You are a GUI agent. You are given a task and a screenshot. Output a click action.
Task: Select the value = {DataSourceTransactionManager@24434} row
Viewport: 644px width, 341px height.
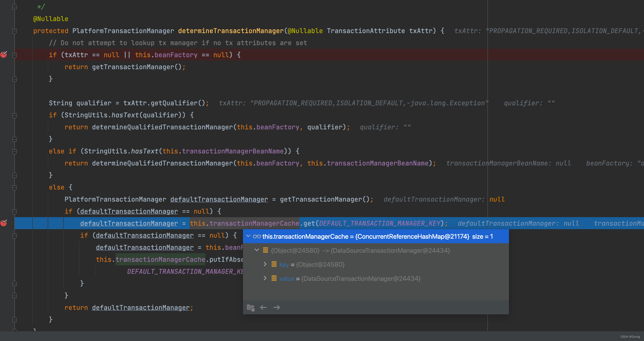point(376,279)
